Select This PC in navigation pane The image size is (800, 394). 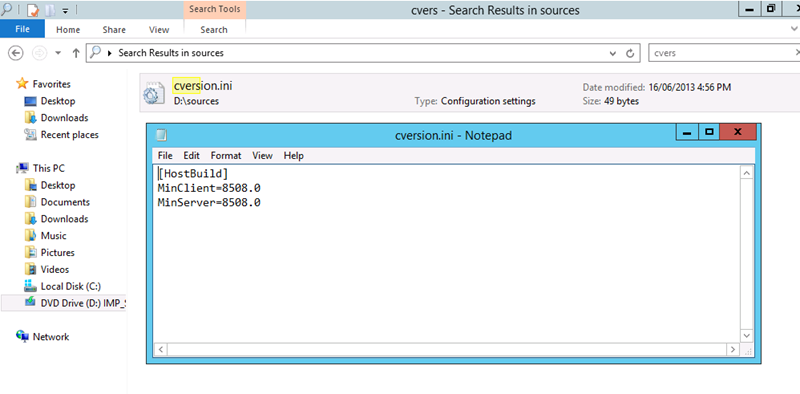click(x=48, y=168)
